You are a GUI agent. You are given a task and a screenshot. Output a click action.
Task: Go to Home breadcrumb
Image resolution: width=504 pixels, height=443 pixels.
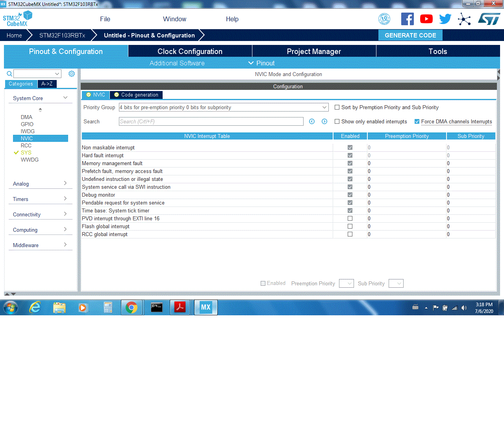pyautogui.click(x=14, y=35)
